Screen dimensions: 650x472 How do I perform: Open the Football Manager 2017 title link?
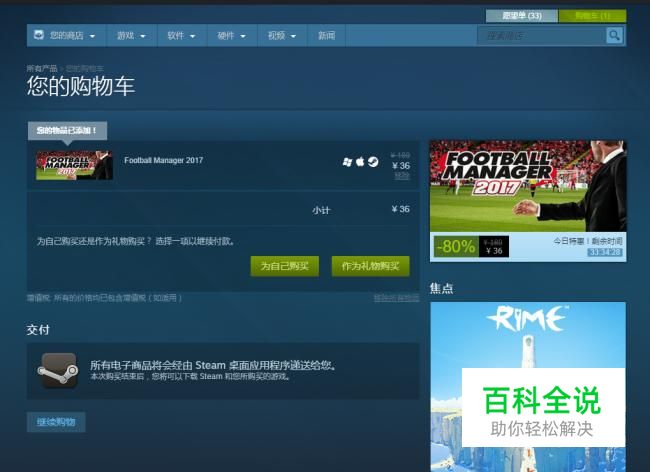pos(163,160)
